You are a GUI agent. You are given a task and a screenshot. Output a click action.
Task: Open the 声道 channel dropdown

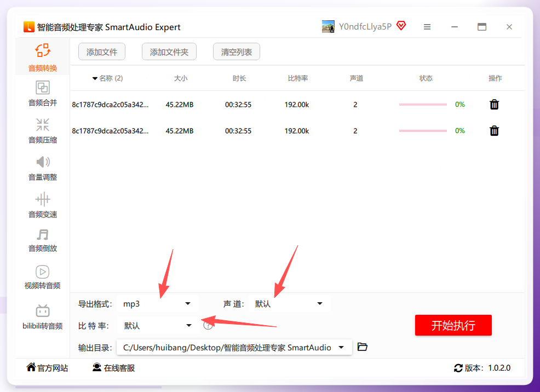tap(289, 303)
